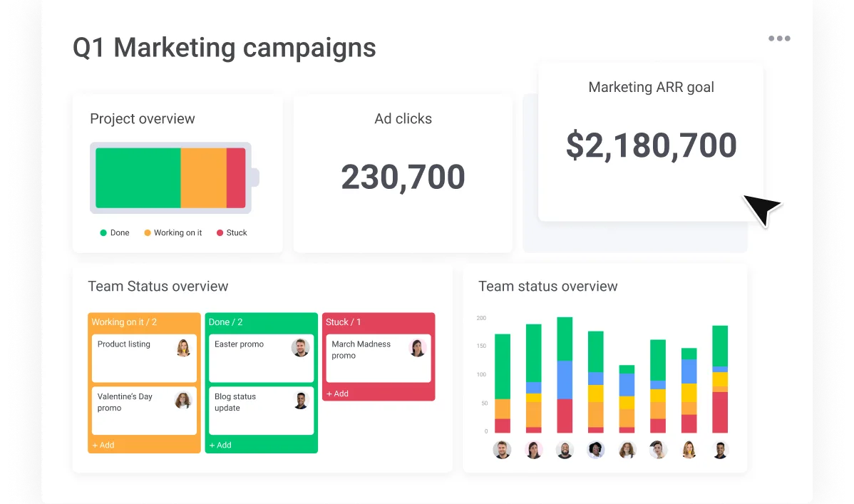Click Add in the Done column

click(x=220, y=445)
